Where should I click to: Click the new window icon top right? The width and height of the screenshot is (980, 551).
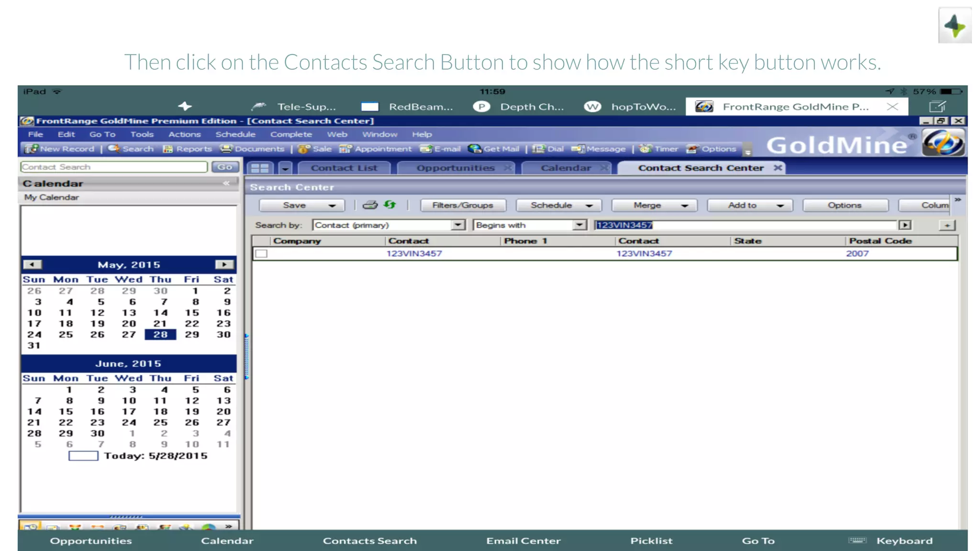[938, 106]
